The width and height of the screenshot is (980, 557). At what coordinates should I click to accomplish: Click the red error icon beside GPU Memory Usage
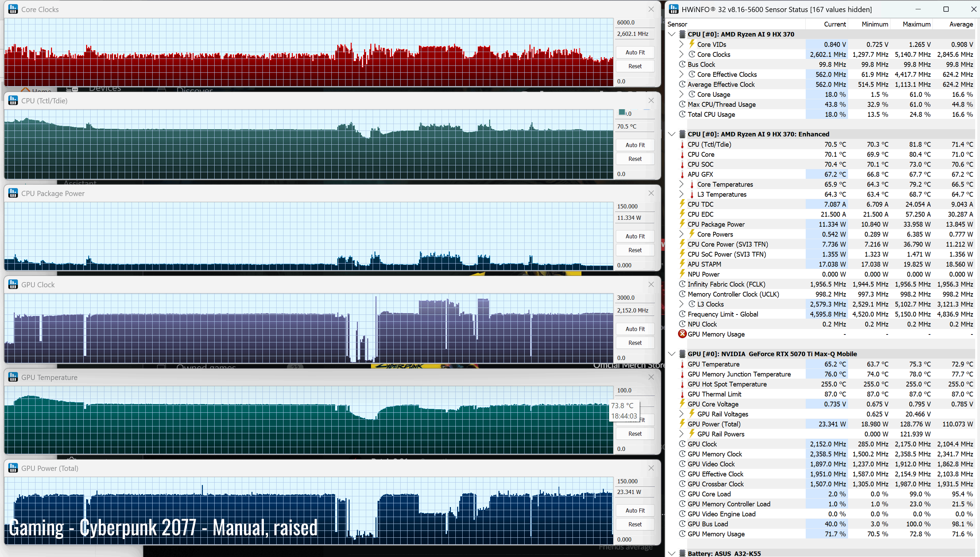[682, 334]
